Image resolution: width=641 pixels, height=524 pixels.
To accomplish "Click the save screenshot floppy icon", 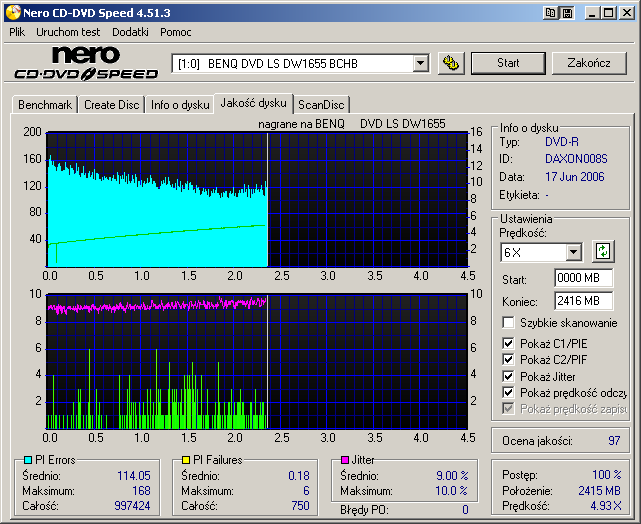I will click(x=567, y=13).
